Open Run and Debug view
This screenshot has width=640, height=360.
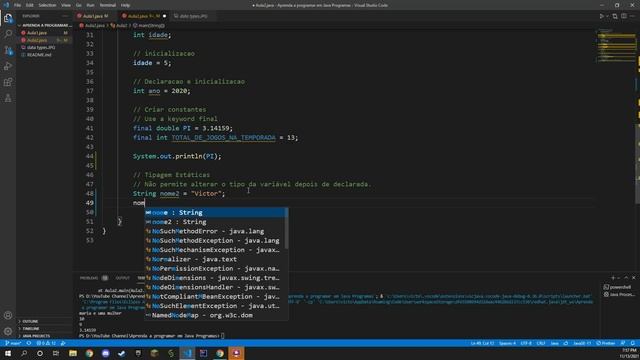coord(8,66)
